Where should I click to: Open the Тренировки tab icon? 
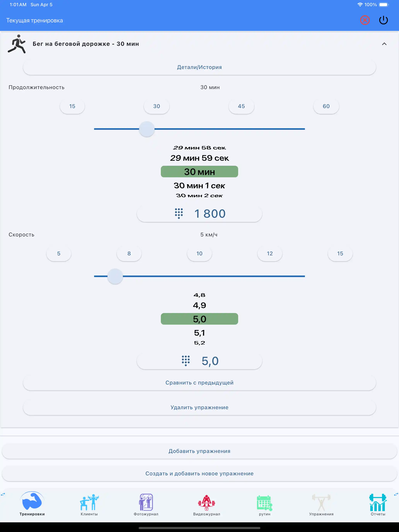32,502
